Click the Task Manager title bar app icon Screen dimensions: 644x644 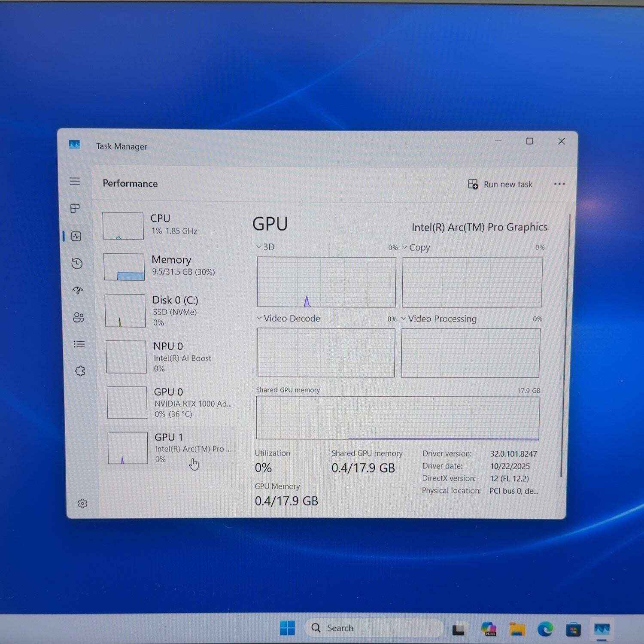(74, 145)
